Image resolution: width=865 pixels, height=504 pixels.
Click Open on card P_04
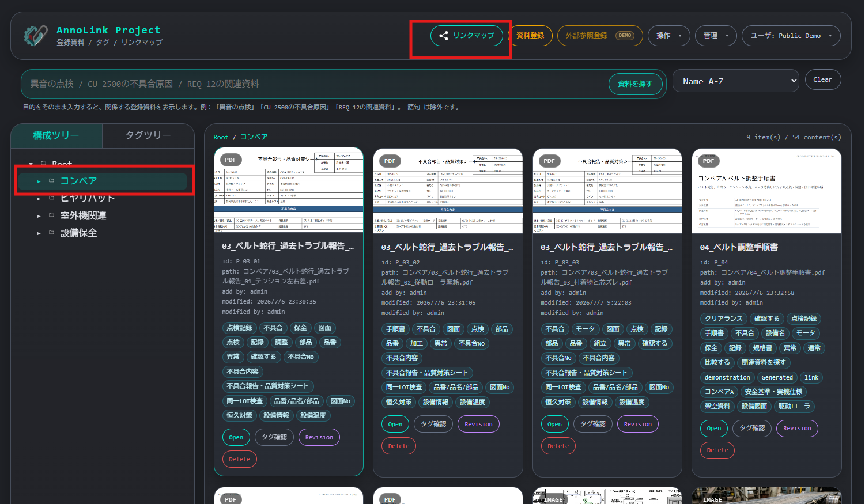point(714,429)
